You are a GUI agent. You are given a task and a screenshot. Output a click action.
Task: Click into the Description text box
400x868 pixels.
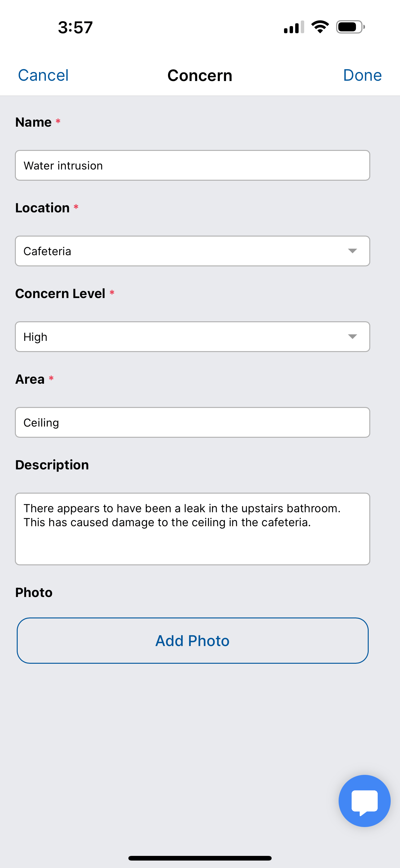pyautogui.click(x=192, y=529)
